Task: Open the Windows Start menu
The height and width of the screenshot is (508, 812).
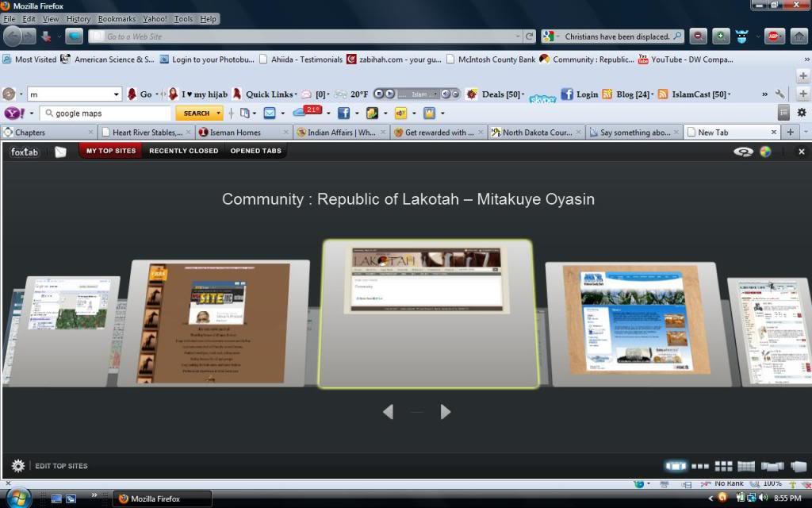Action: point(19,498)
